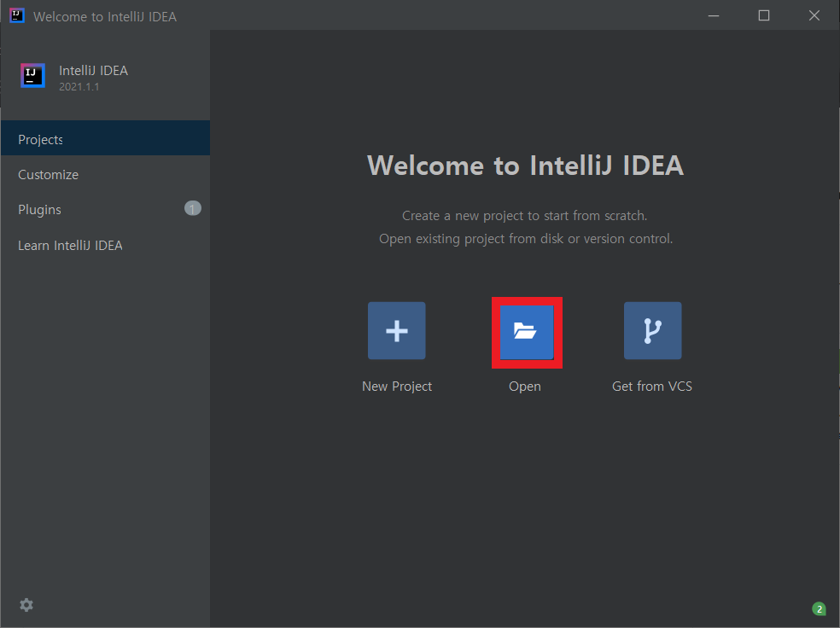Click the 2021.1.1 version text
The width and height of the screenshot is (840, 628).
tap(79, 87)
